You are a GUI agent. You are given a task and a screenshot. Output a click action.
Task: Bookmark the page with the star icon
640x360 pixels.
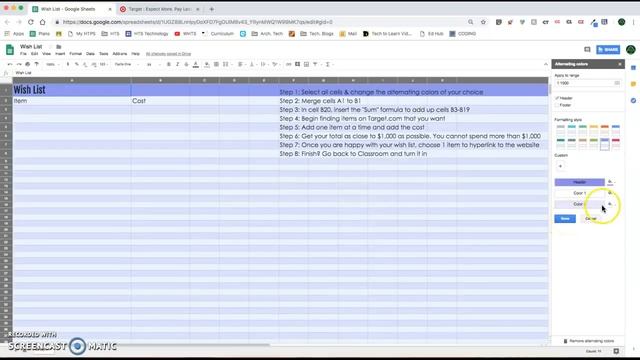(x=483, y=22)
